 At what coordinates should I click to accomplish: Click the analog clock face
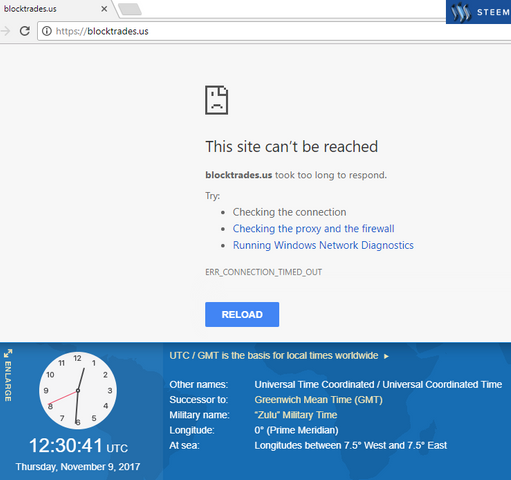click(x=78, y=390)
